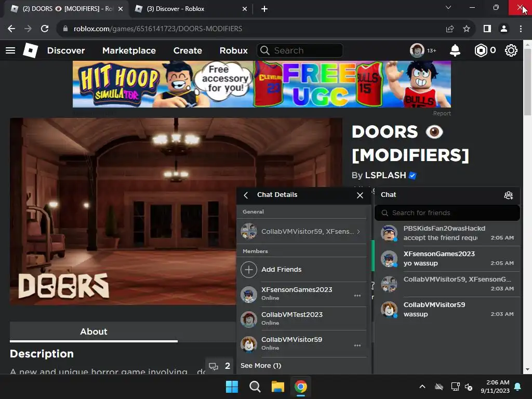Open Windows taskbar search
Screen dimensions: 532x399
click(x=255, y=387)
